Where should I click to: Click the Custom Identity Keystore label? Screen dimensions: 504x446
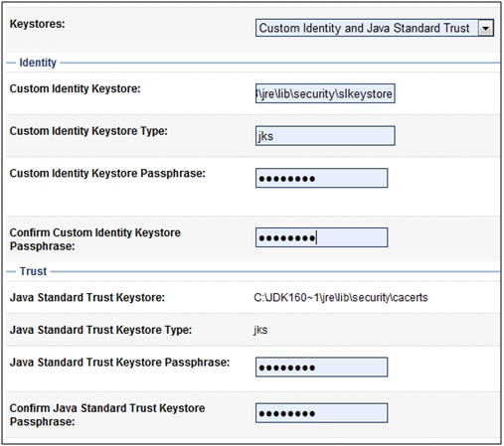tap(76, 88)
